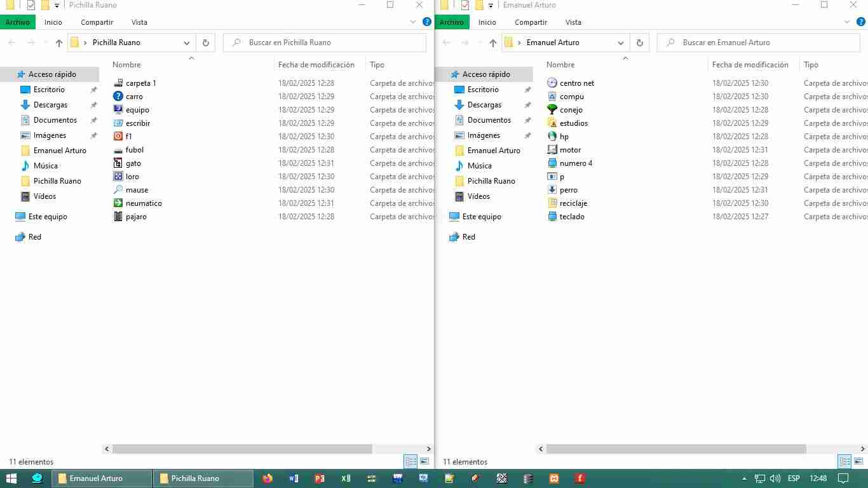The width and height of the screenshot is (868, 488).
Task: Launch Word from the taskbar
Action: (294, 478)
